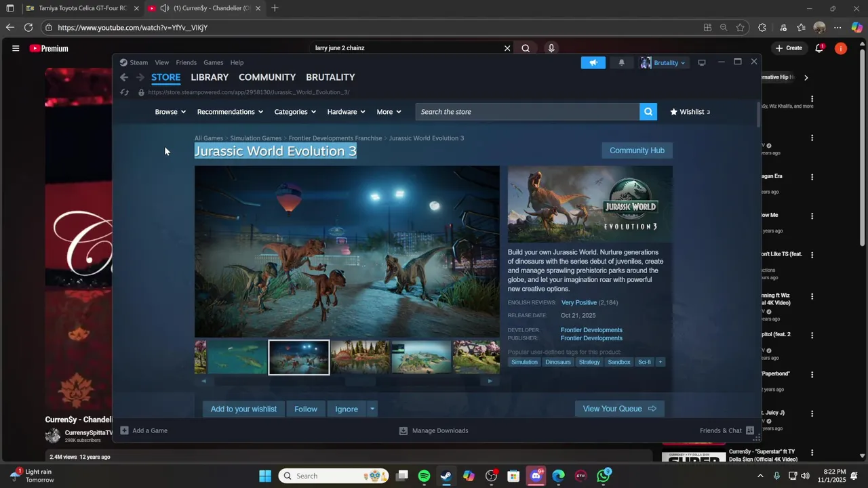Viewport: 868px width, 488px height.
Task: Expand the Recommendations store menu
Action: coord(231,112)
